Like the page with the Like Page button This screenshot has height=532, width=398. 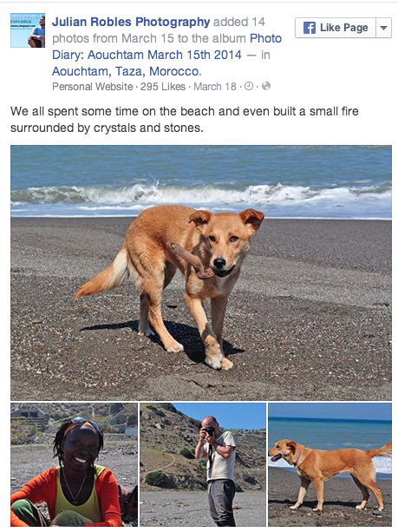336,28
